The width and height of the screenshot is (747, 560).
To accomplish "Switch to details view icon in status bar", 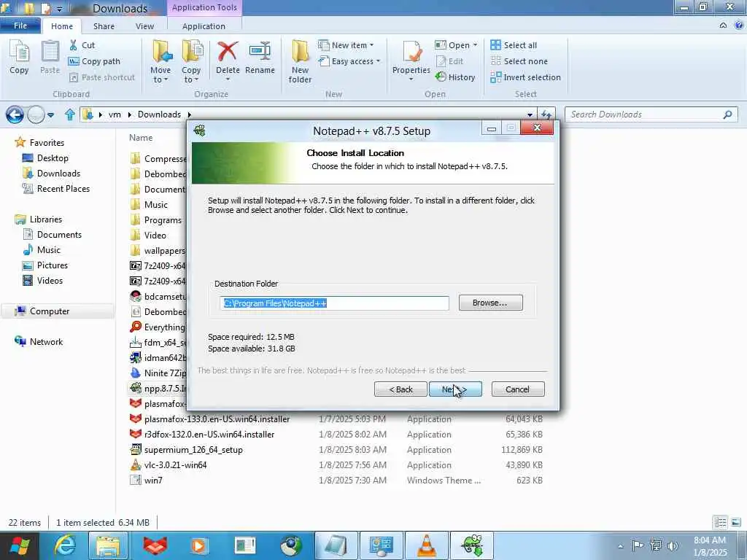I will coord(720,522).
